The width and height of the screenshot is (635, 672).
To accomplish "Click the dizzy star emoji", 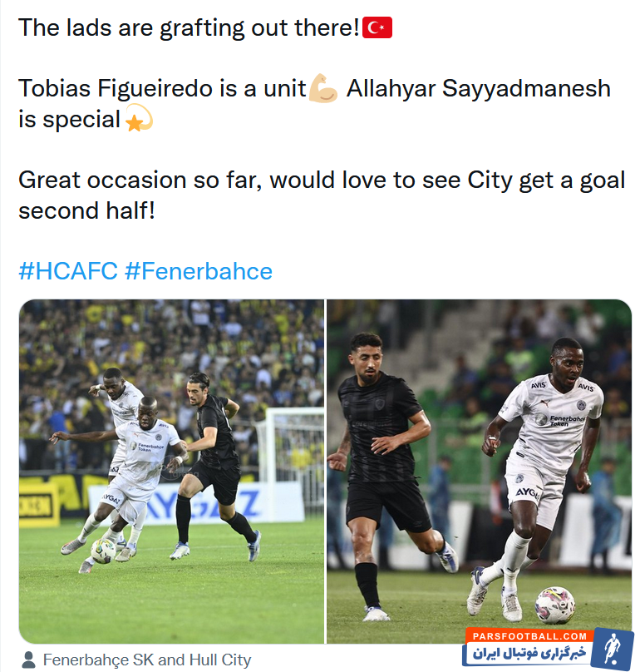I will 139,118.
